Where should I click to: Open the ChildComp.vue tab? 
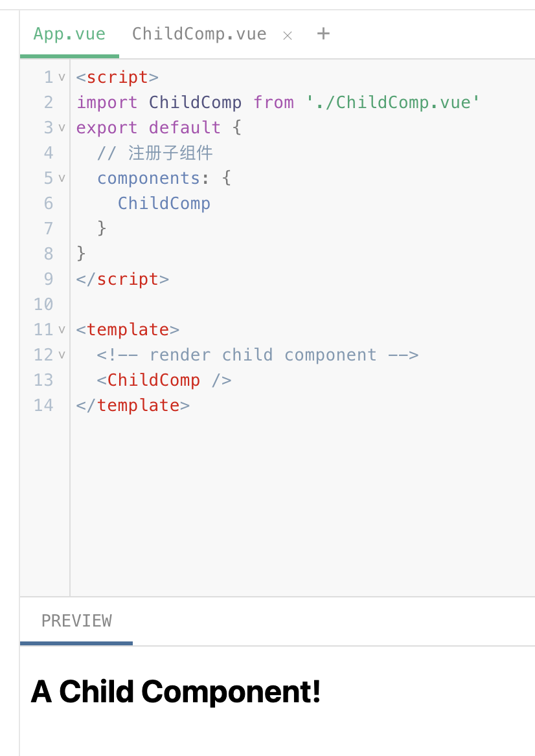199,34
